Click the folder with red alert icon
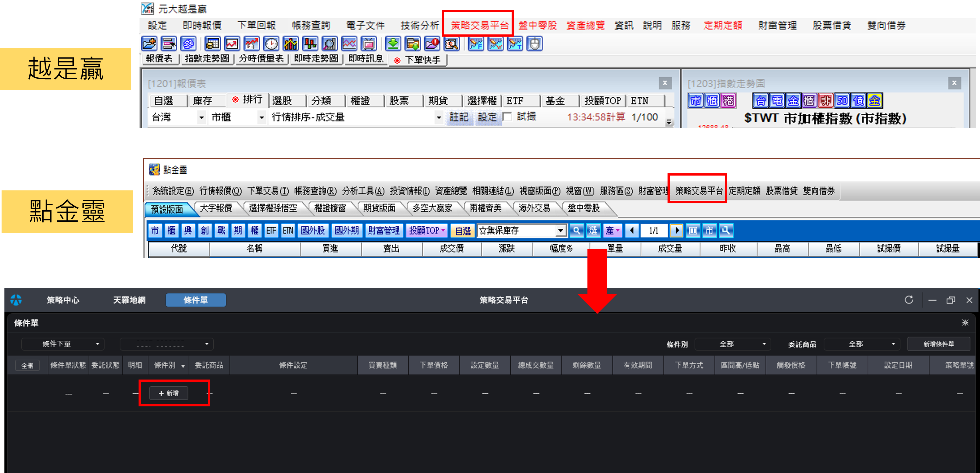 [x=432, y=44]
